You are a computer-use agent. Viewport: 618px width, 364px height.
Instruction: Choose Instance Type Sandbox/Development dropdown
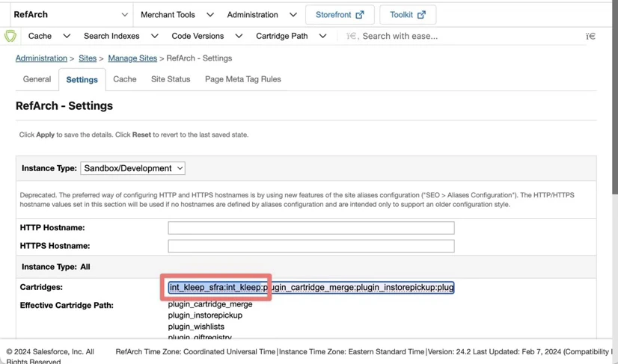tap(133, 168)
